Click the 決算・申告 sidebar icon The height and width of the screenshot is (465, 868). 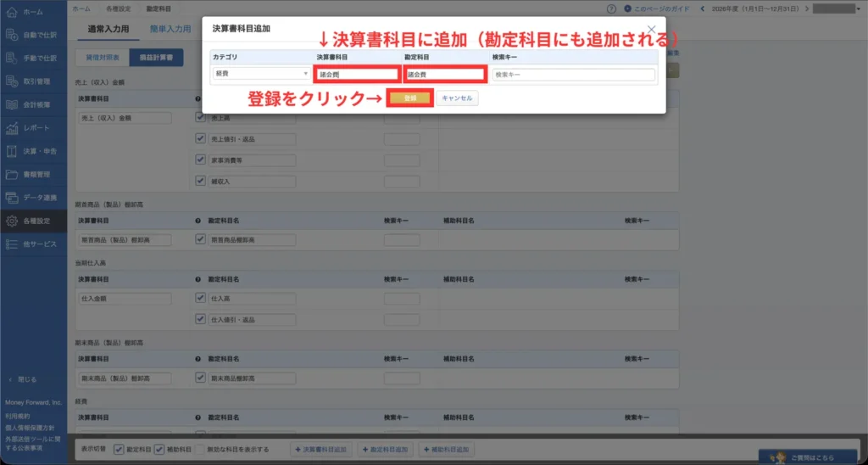click(x=12, y=151)
